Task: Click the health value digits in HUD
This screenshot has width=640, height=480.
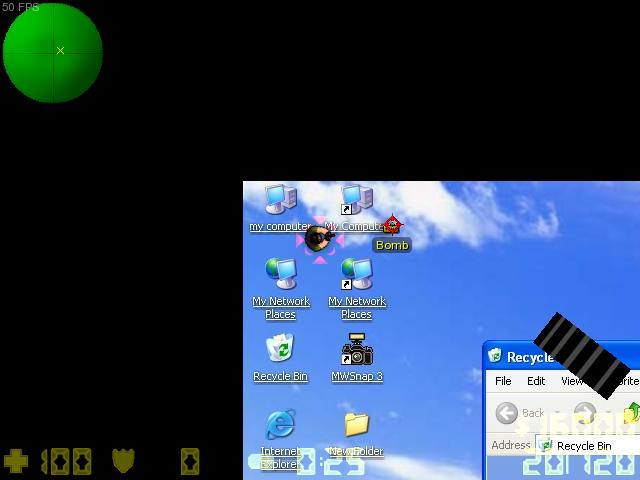Action: click(x=66, y=461)
